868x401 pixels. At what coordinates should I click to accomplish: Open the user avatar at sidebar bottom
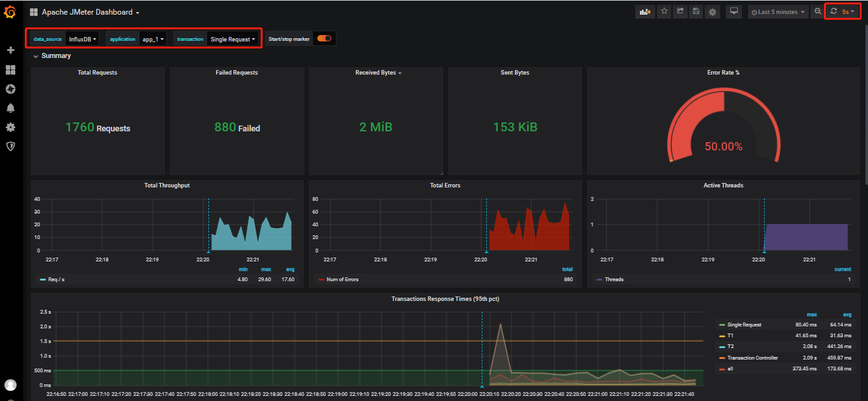(10, 385)
